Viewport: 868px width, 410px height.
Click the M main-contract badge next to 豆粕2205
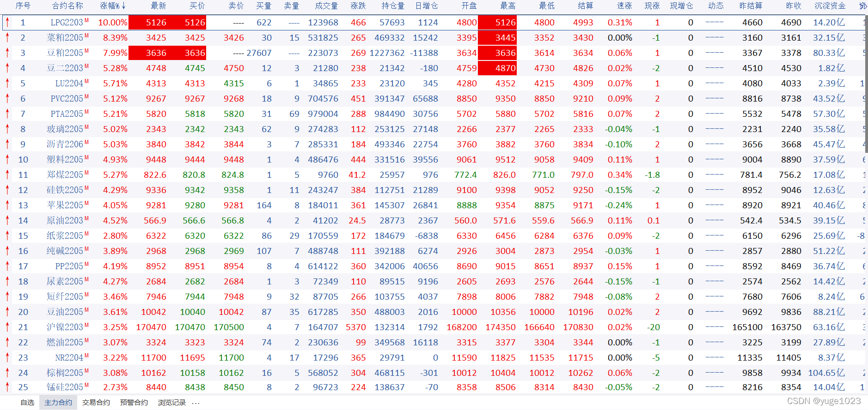point(87,51)
